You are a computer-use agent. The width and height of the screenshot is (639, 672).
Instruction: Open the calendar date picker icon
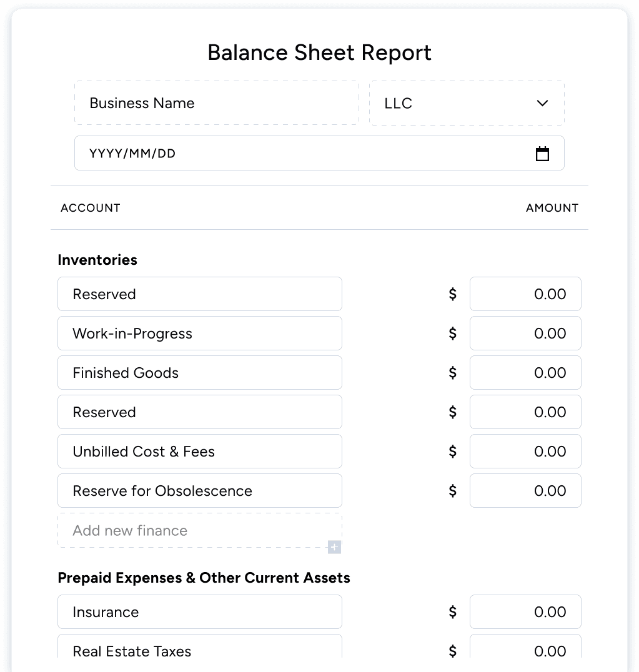pos(542,152)
